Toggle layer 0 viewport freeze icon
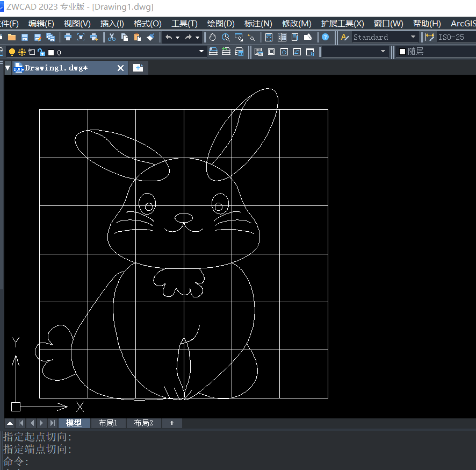 (32, 52)
